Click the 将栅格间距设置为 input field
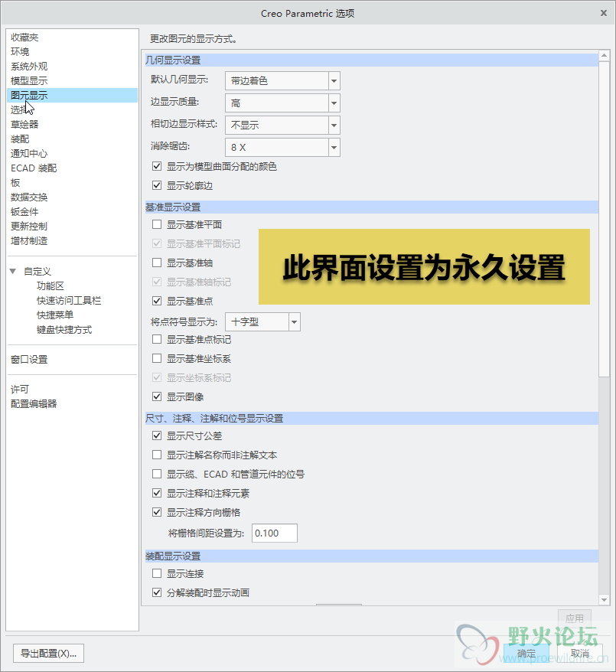 [x=275, y=533]
